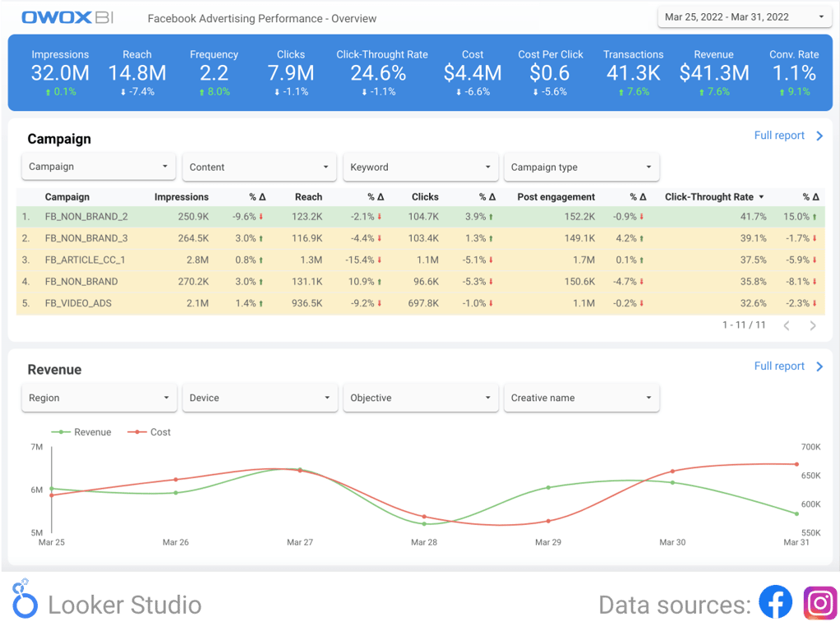
Task: Click the Transactions 41.3K scorecard
Action: [x=633, y=73]
